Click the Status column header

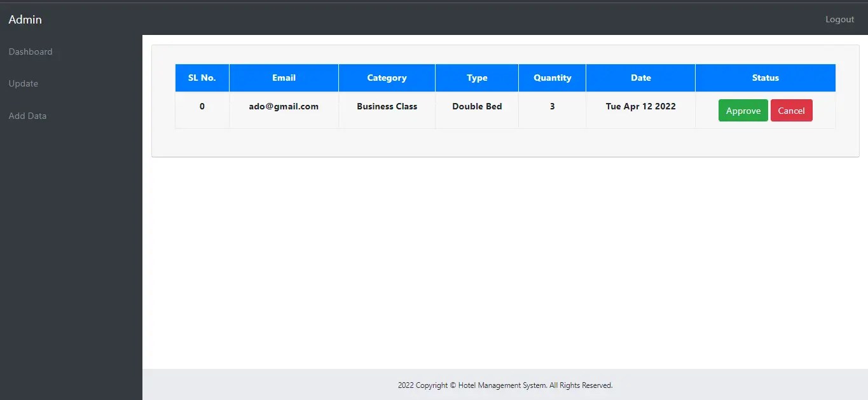(x=765, y=78)
